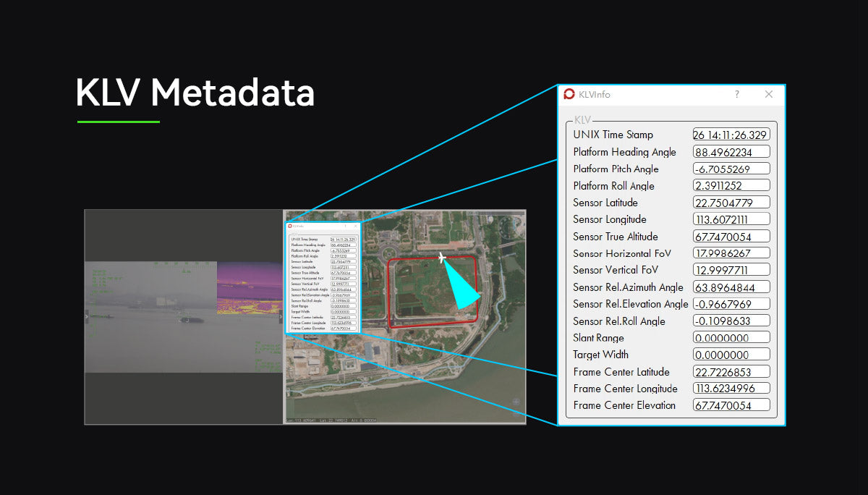Edit the Sensor True Altitude field
Viewport: 868px width, 495px height.
pyautogui.click(x=731, y=236)
